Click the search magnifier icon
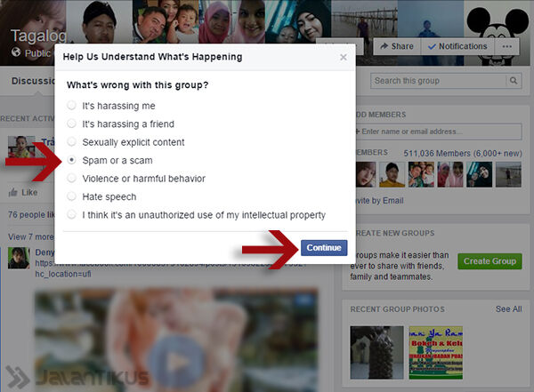The image size is (534, 392). (x=514, y=81)
